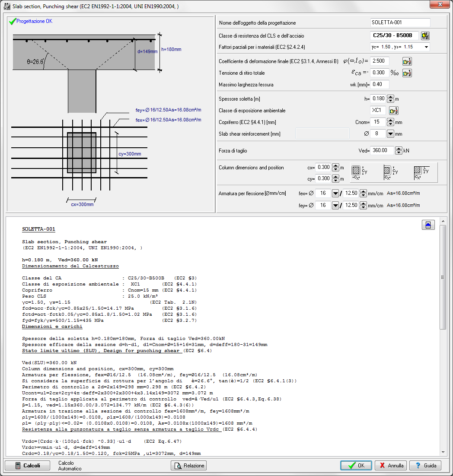Image resolution: width=453 pixels, height=476 pixels.
Task: Open slab shear reinforcement diameter dropdown arrow
Action: (x=390, y=134)
